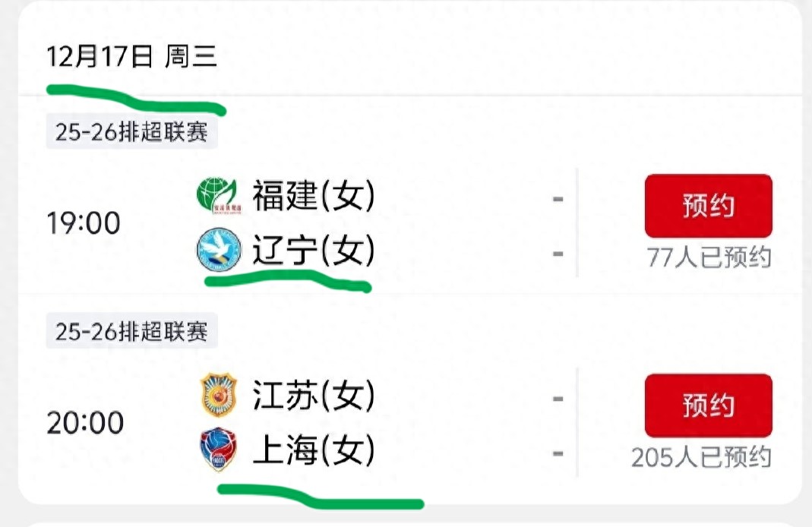Reserve the Jiangsu vs Shanghai match
This screenshot has height=527, width=812.
click(708, 406)
